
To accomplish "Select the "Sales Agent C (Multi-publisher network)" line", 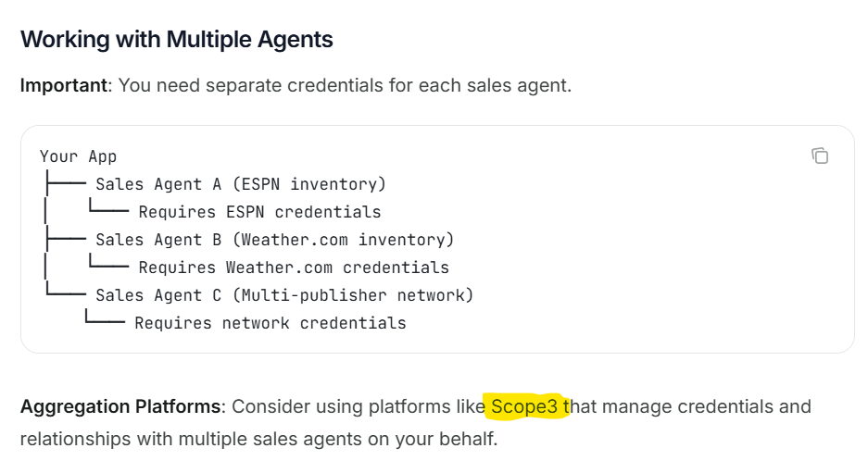I will coord(284,295).
